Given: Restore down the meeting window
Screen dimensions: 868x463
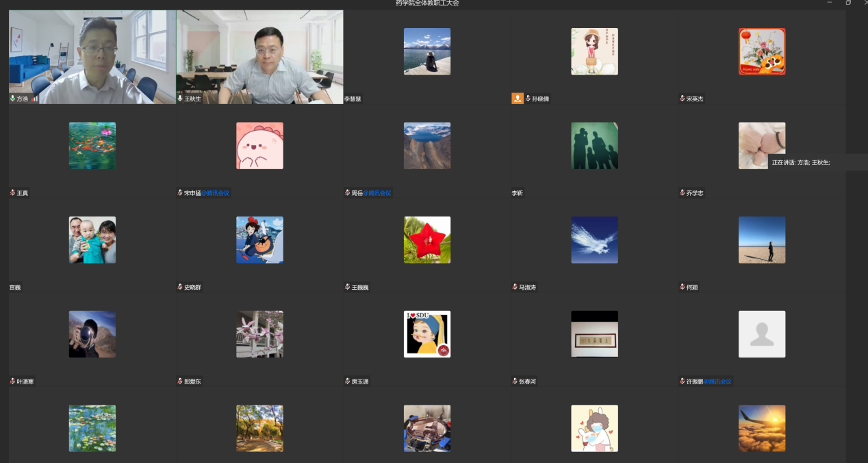Looking at the screenshot, I should tap(848, 3).
